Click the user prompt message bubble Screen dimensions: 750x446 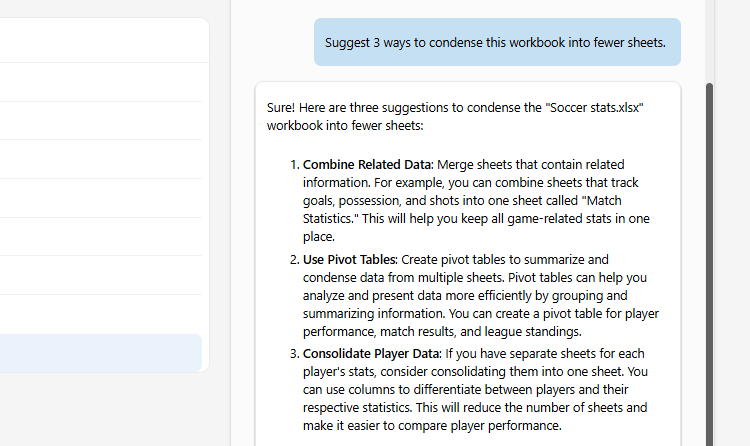click(x=497, y=42)
